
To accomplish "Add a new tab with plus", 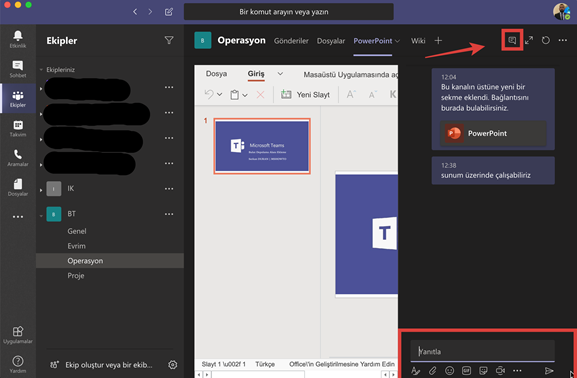I will (x=438, y=40).
